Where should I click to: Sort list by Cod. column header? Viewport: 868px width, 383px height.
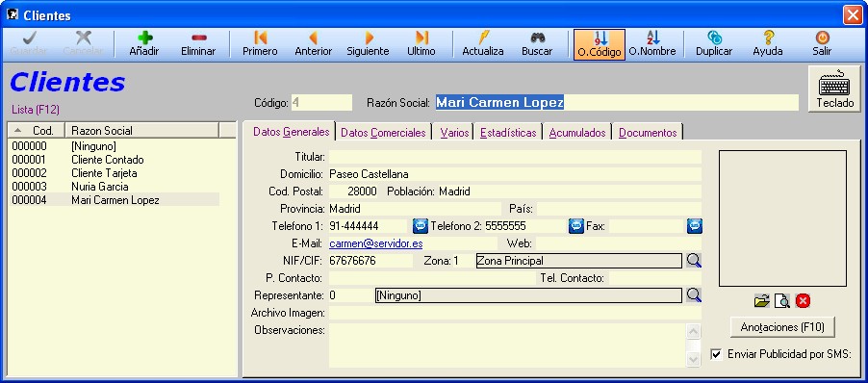pos(38,131)
